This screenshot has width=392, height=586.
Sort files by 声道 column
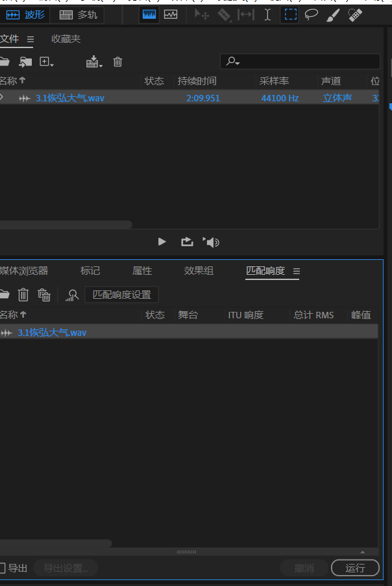tap(331, 81)
